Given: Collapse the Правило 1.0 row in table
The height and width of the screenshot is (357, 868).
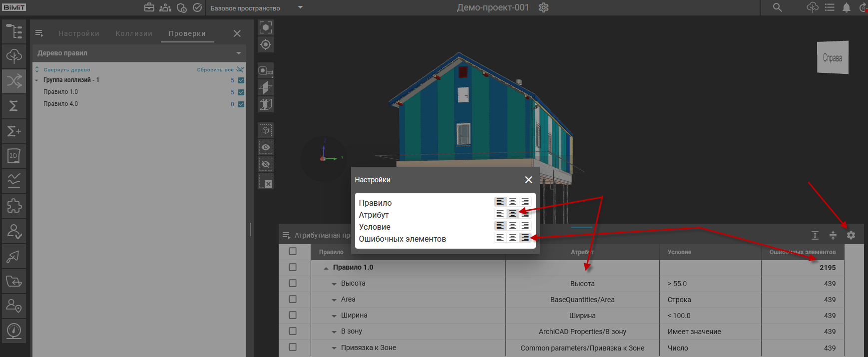Looking at the screenshot, I should pyautogui.click(x=326, y=268).
